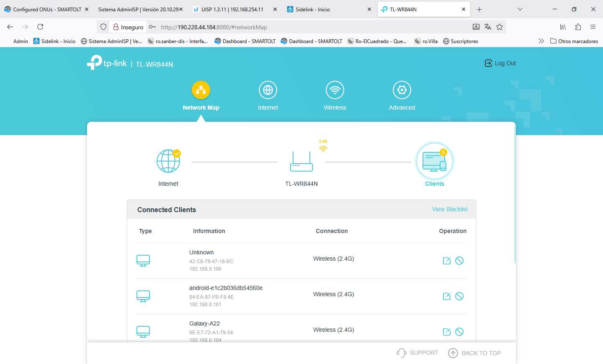This screenshot has width=603, height=364.
Task: Click the TL-WR844N router icon
Action: 301,162
